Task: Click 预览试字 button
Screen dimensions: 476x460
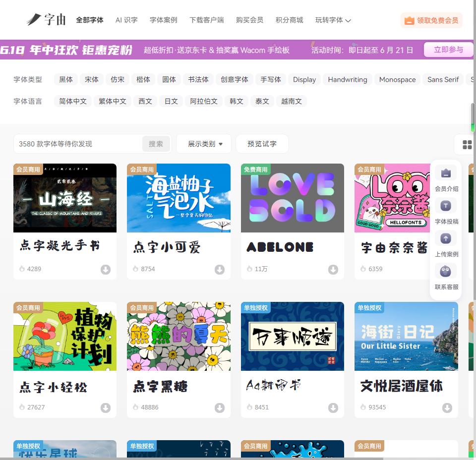Action: tap(262, 144)
